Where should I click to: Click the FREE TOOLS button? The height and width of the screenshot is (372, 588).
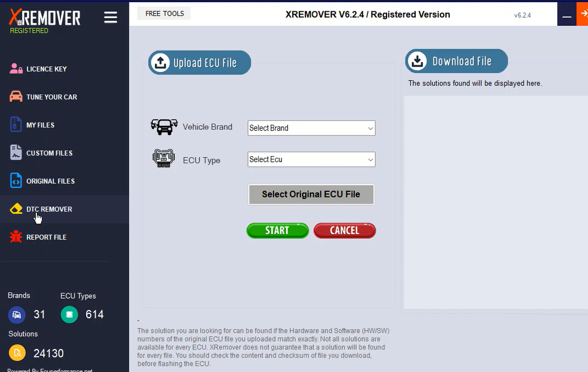click(x=164, y=13)
